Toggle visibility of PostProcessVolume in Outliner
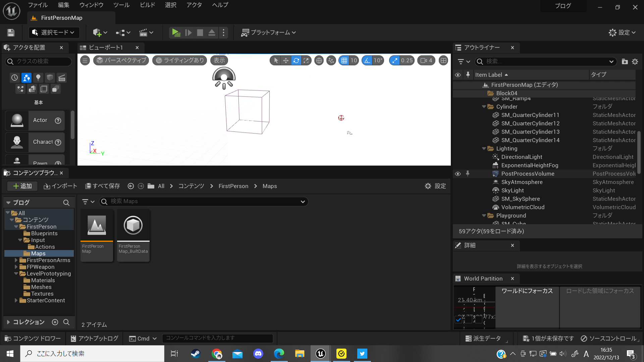Image resolution: width=644 pixels, height=362 pixels. click(x=458, y=174)
